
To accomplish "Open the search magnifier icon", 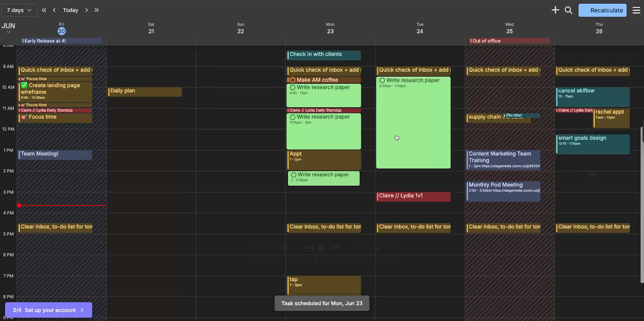I will tap(568, 10).
